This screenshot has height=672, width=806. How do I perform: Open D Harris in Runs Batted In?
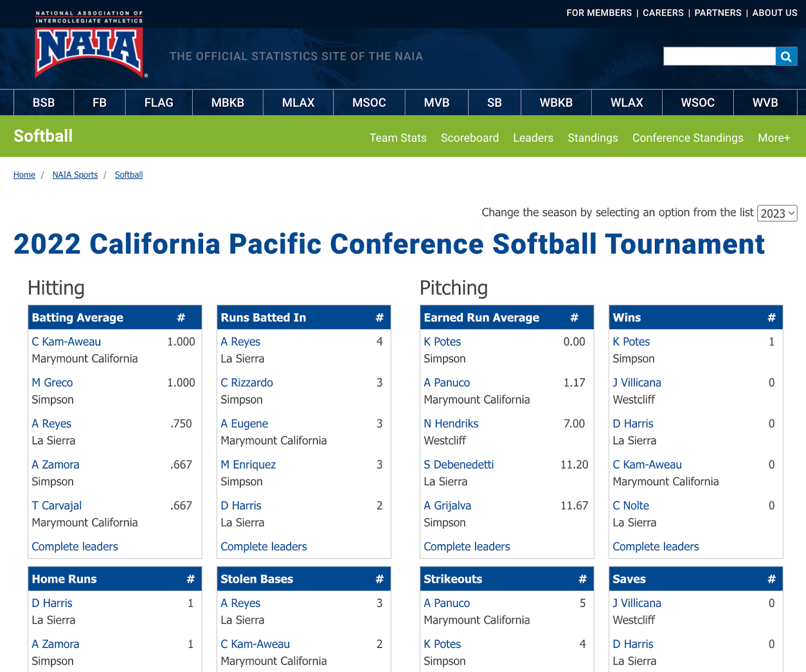tap(241, 506)
